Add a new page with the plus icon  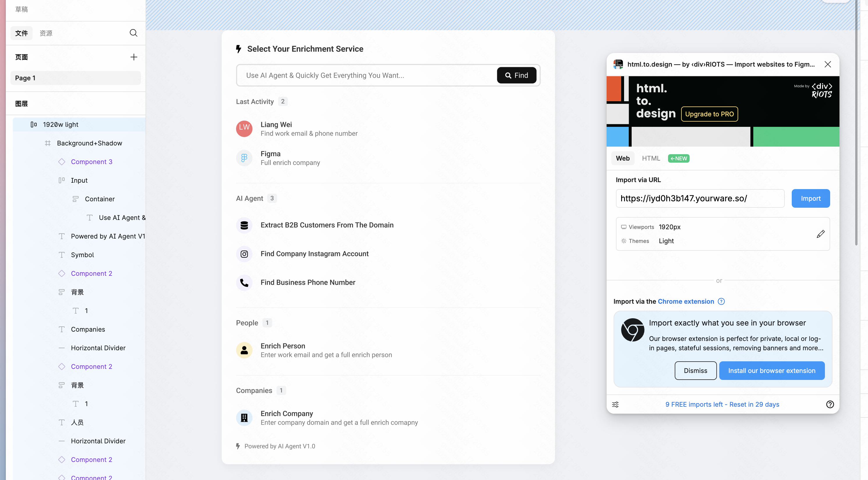pyautogui.click(x=133, y=57)
